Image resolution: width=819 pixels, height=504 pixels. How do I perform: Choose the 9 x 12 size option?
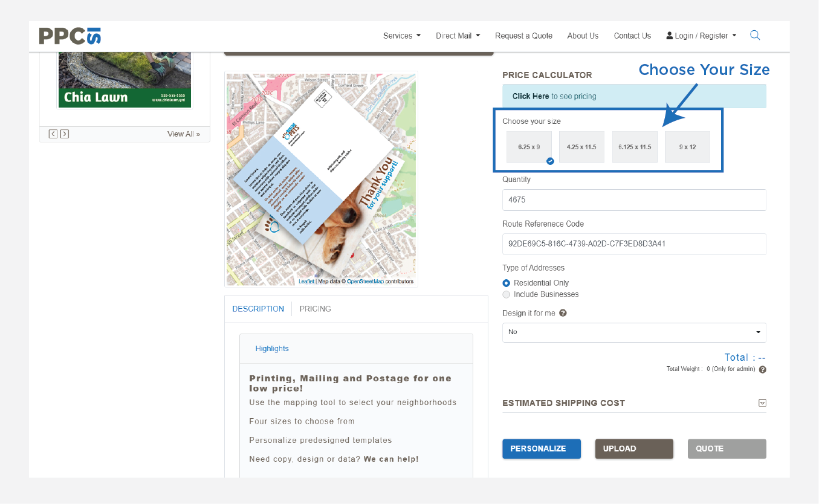[687, 147]
